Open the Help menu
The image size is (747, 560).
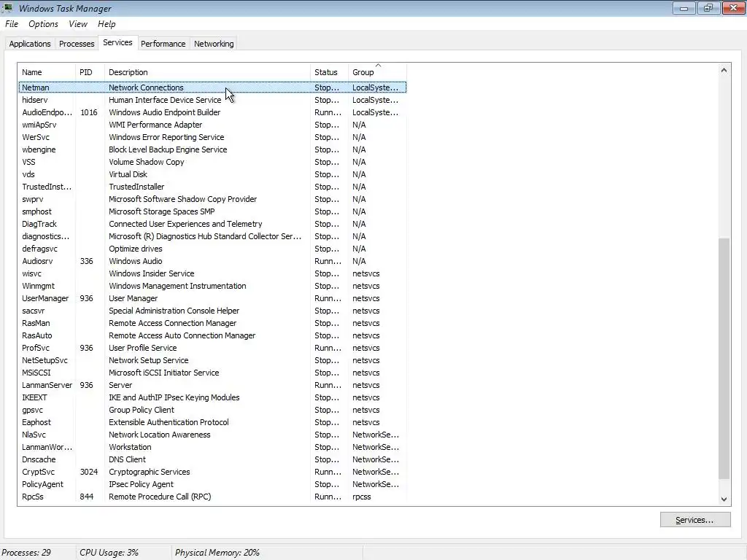(x=107, y=24)
